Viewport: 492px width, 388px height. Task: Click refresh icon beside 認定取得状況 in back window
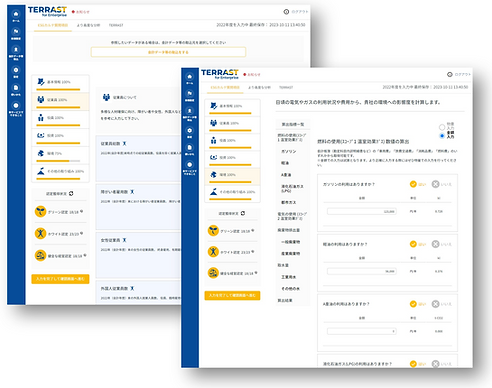coord(71,193)
